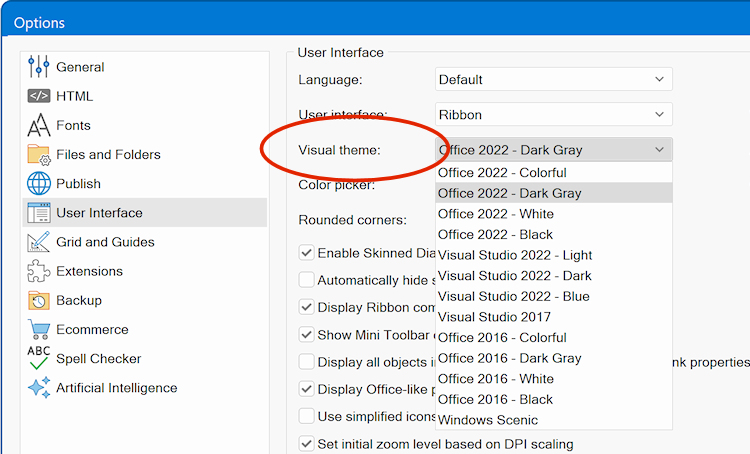The image size is (750, 454).
Task: Click the Extensions puzzle piece icon
Action: click(x=39, y=271)
